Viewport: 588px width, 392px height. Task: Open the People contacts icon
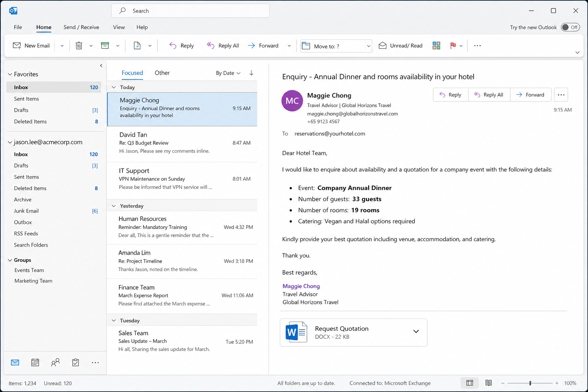tap(56, 363)
